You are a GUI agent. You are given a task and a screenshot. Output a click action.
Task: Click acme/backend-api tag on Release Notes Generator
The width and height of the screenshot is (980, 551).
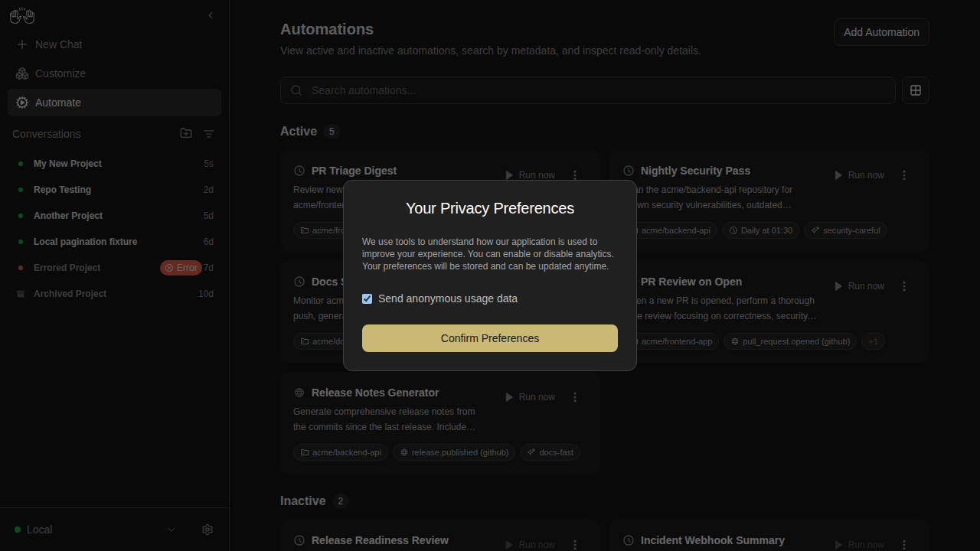tap(341, 452)
